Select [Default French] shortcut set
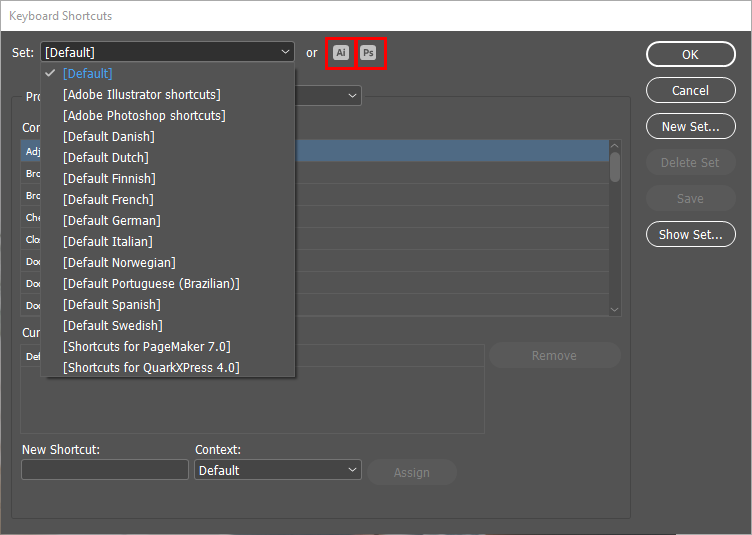 168,199
